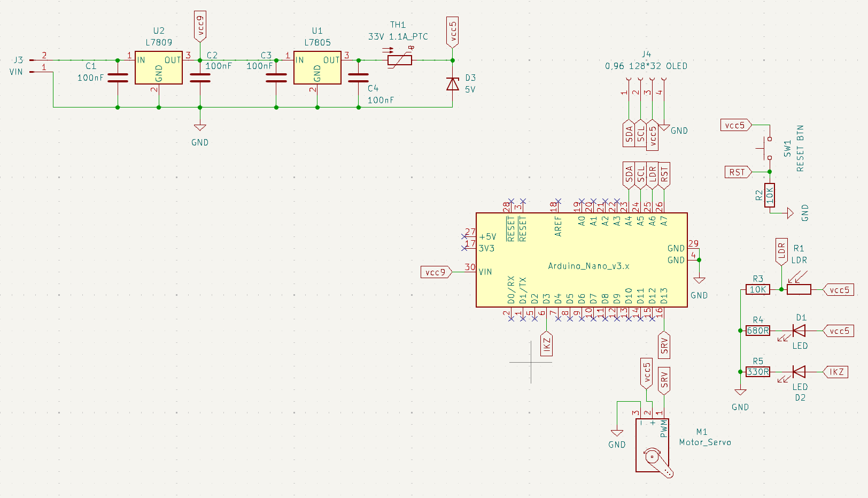Click the no-connect marker on the AREF pin
This screenshot has width=868, height=498.
point(558,201)
